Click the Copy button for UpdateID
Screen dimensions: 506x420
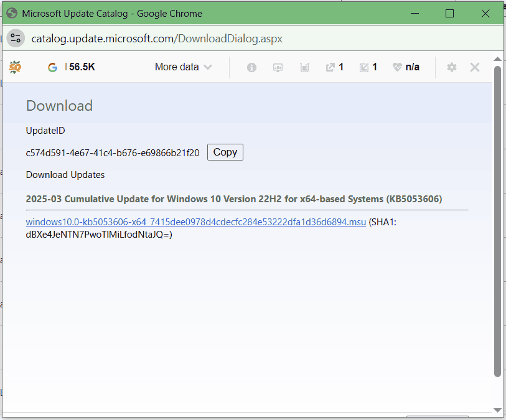click(225, 152)
